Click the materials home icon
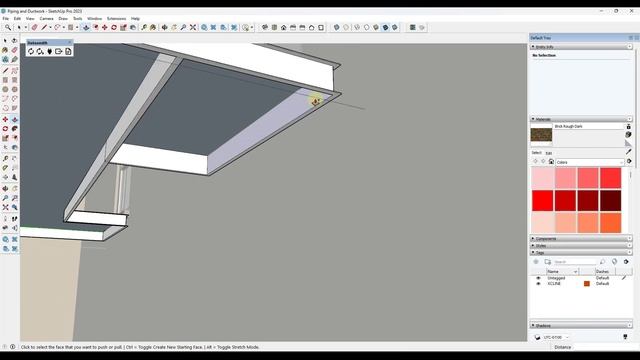 coord(551,162)
